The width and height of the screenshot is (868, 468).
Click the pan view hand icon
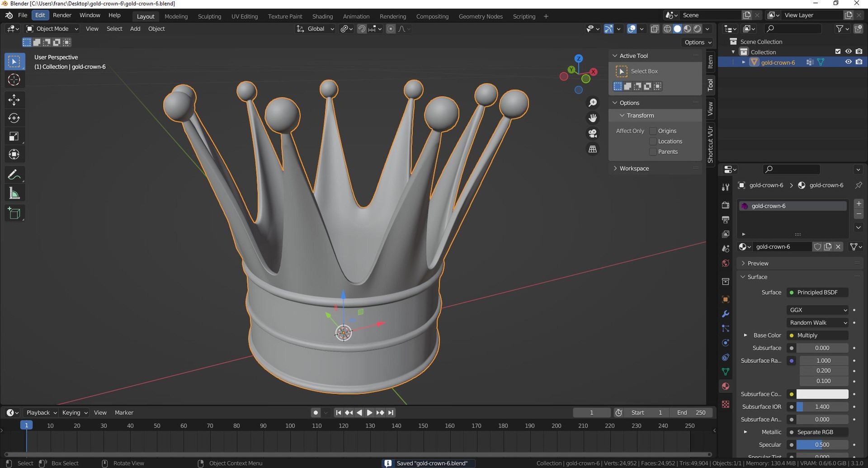593,118
